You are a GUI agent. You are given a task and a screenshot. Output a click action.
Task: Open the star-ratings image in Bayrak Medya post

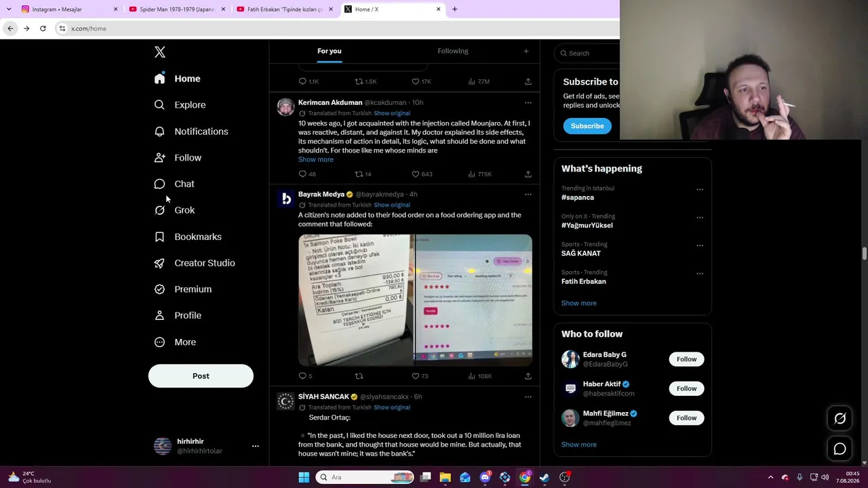(474, 300)
